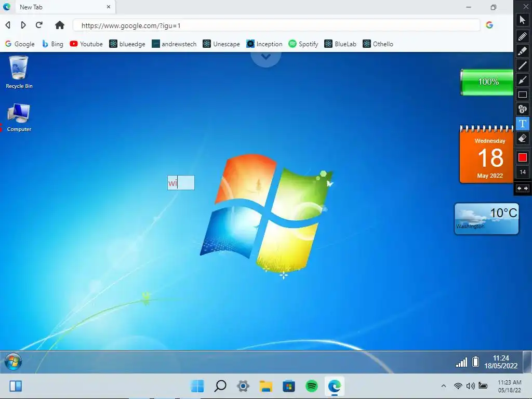The height and width of the screenshot is (399, 532).
Task: Select the eraser tool
Action: pyautogui.click(x=523, y=138)
